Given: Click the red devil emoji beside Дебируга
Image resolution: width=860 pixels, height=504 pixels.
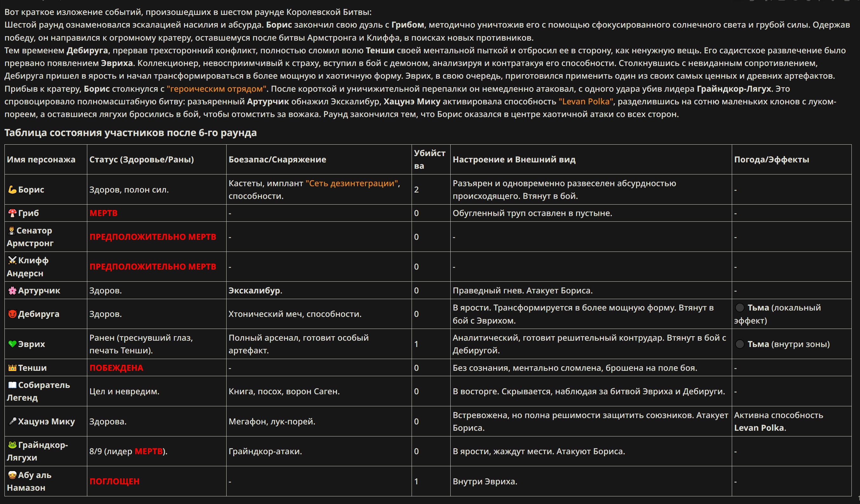Looking at the screenshot, I should click(12, 314).
